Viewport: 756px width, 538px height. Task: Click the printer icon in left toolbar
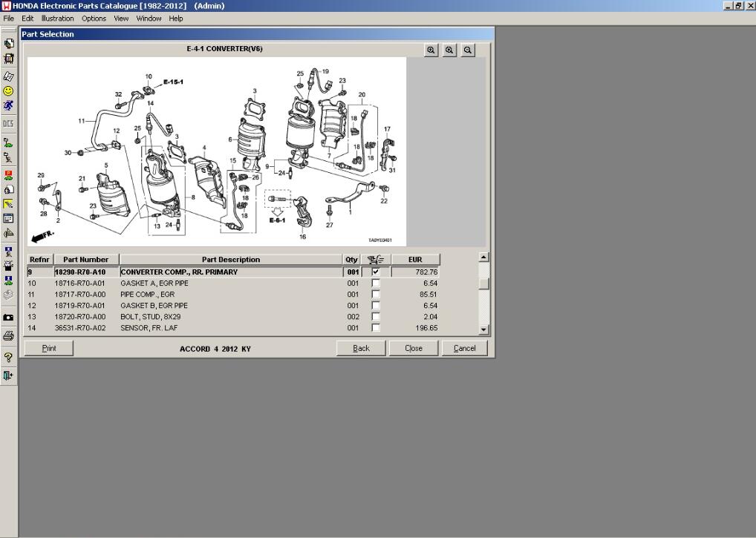(8, 335)
